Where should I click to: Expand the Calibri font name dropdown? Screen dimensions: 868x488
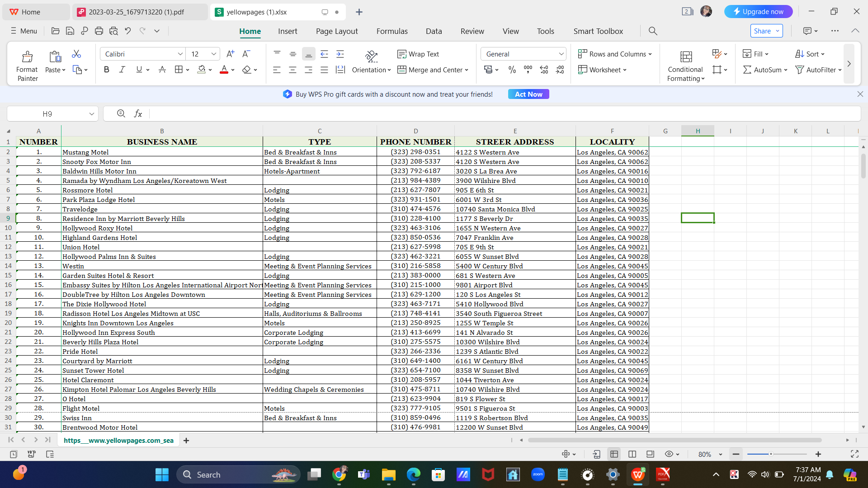pyautogui.click(x=180, y=54)
